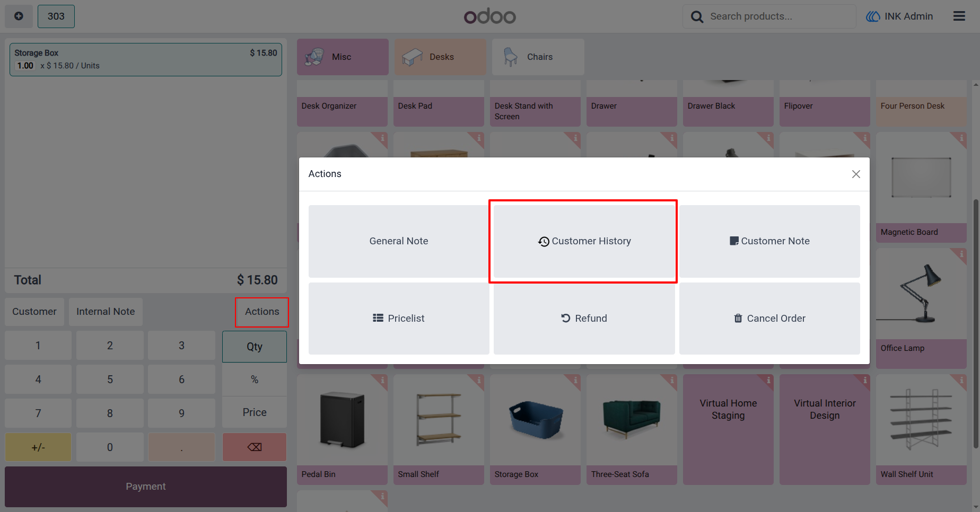This screenshot has width=980, height=512.
Task: Toggle the +/- sign key
Action: (38, 447)
